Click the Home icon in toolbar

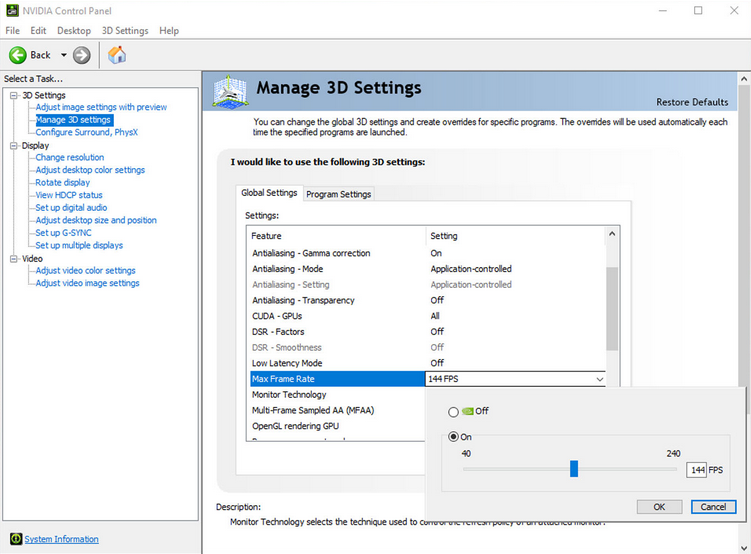pyautogui.click(x=117, y=55)
